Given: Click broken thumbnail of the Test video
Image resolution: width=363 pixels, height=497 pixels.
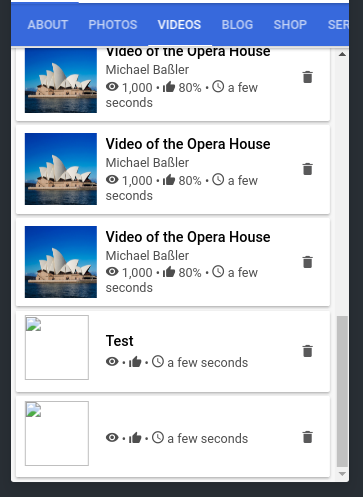Looking at the screenshot, I should pos(57,347).
